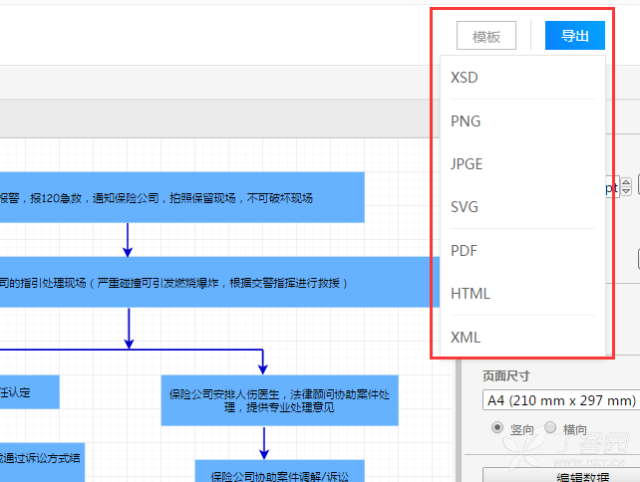Click the pt value stepper arrows
Screen dimensions: 640x482
point(626,187)
